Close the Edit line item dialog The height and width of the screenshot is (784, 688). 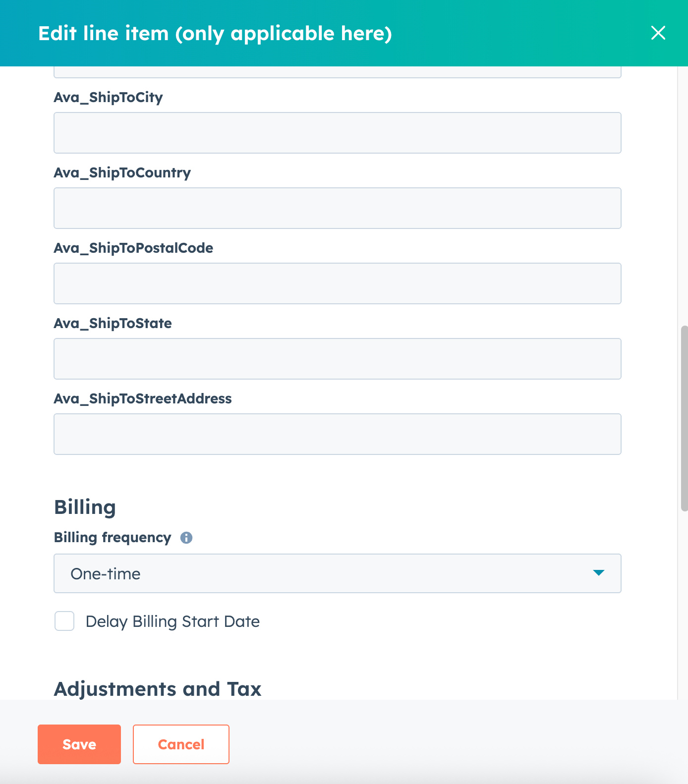pyautogui.click(x=658, y=33)
